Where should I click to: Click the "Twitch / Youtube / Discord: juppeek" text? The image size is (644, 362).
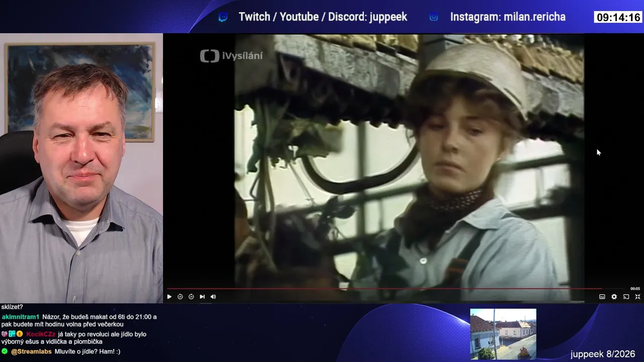click(x=323, y=17)
